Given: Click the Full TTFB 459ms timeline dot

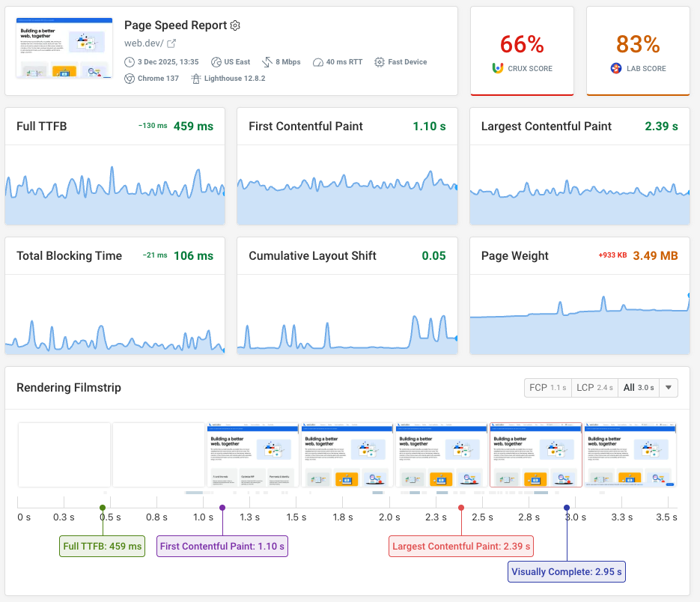Looking at the screenshot, I should click(x=102, y=508).
